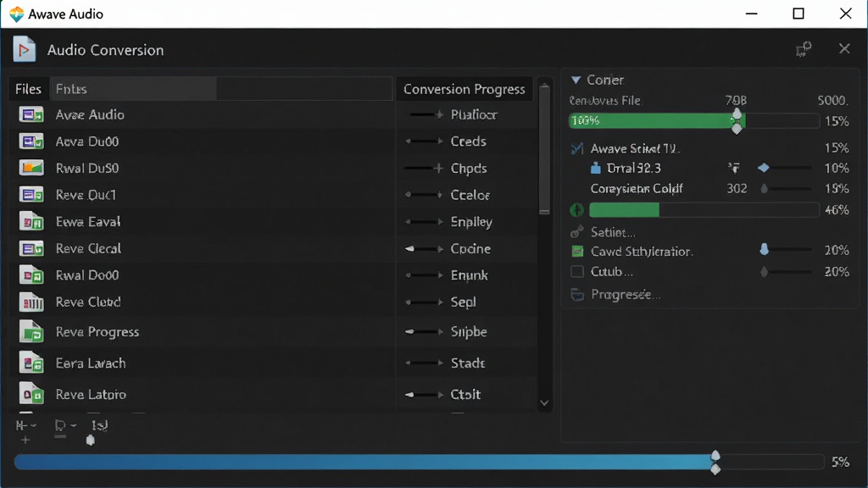Screen dimensions: 868x488
Task: Close the Audio Conversion panel
Action: pos(844,48)
